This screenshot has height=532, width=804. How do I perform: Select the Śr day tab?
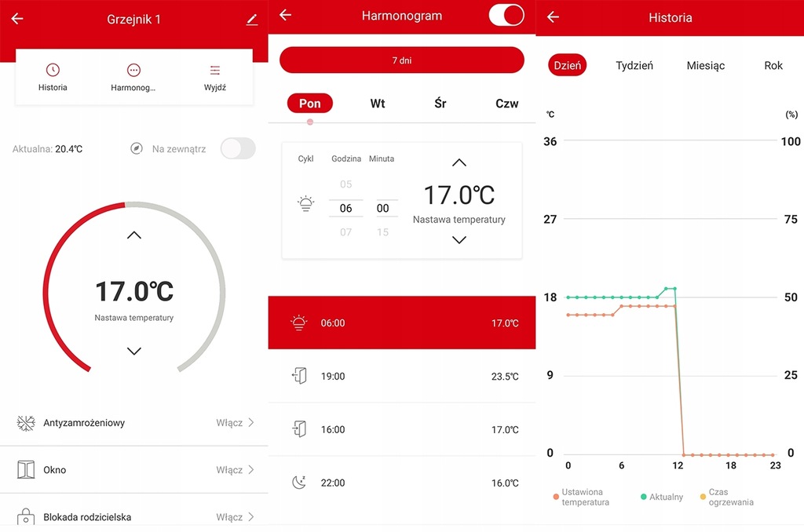(440, 104)
